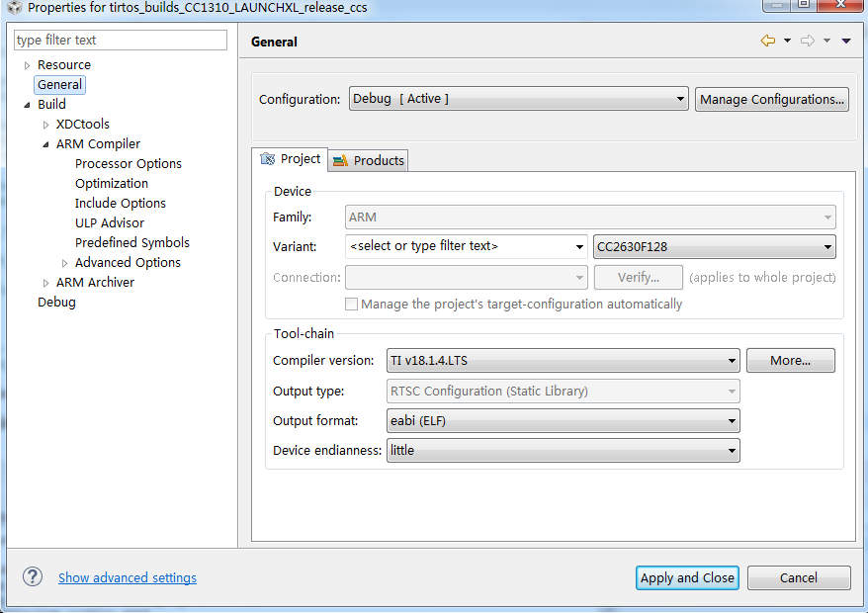This screenshot has width=868, height=613.
Task: Expand the XDCtools tree node
Action: click(x=45, y=125)
